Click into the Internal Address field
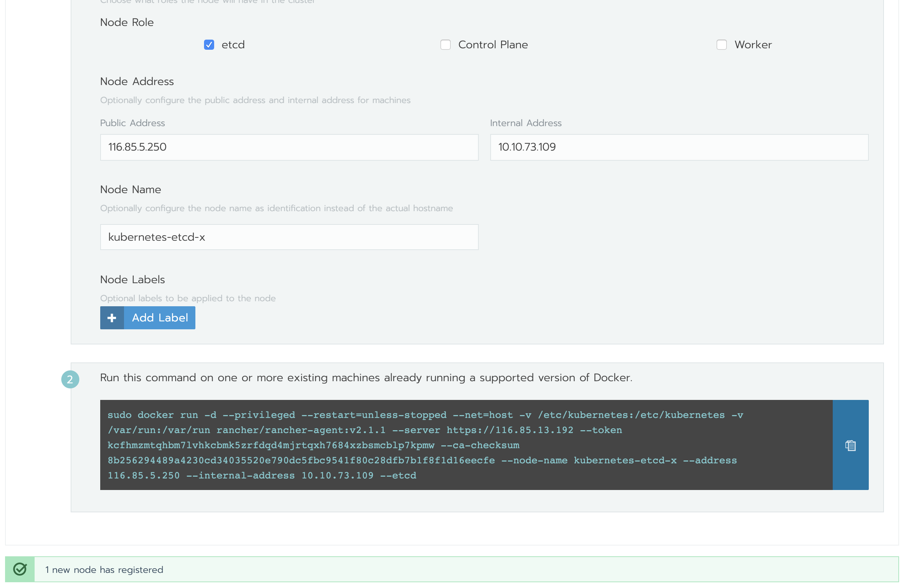Screen dimensions: 907x588 679,147
